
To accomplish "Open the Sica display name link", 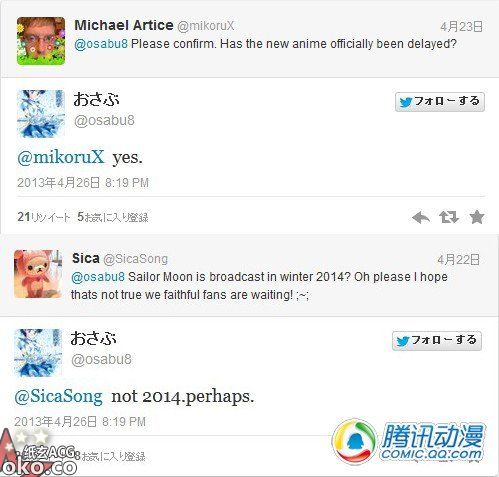I will 86,258.
